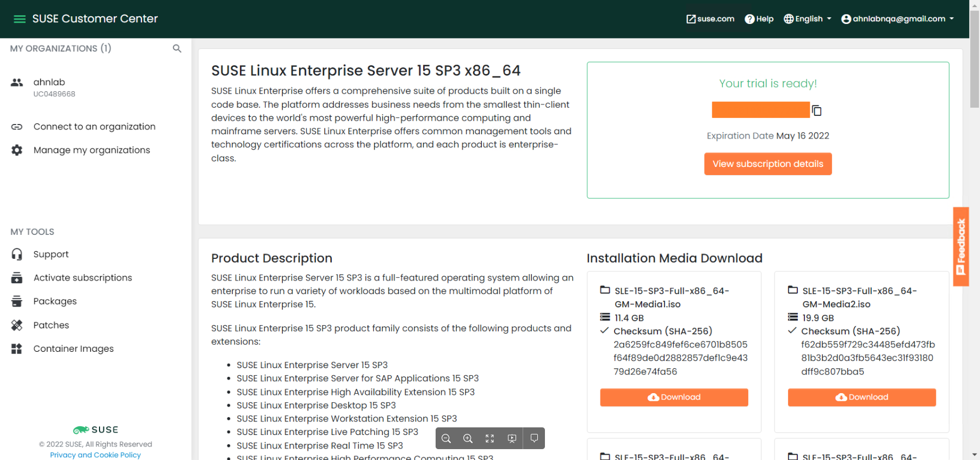Screen dimensions: 980x460
Task: Click the 'Installation Media Download' heading
Action: tap(674, 258)
